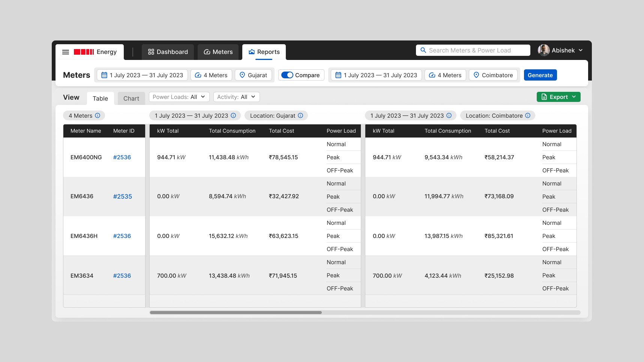
Task: Click the Search Meters & Power Load field
Action: click(x=473, y=50)
